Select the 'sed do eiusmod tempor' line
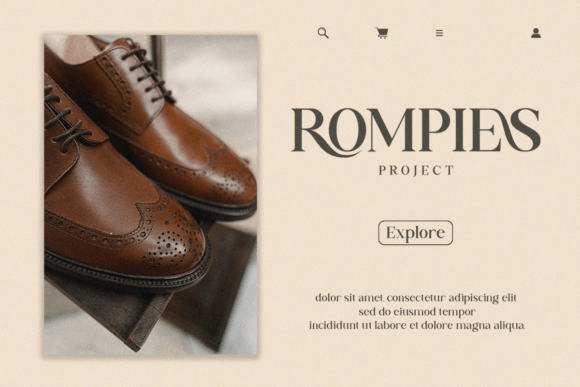The height and width of the screenshot is (387, 580). tap(417, 312)
